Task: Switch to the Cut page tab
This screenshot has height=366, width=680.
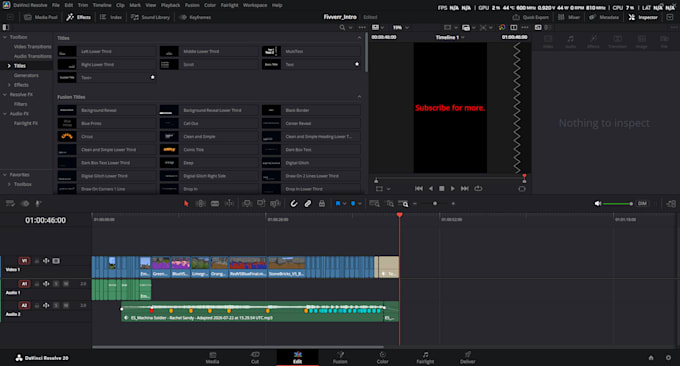Action: [255, 357]
